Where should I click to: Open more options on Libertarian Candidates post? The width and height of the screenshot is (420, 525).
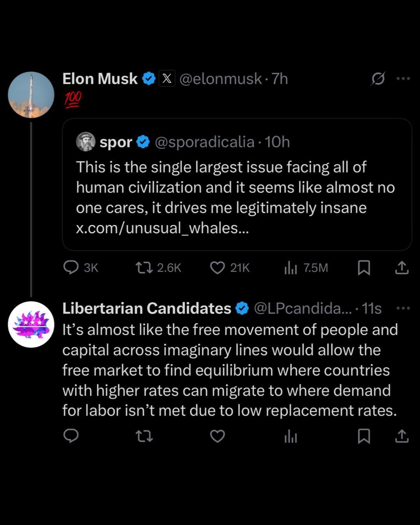click(x=403, y=308)
